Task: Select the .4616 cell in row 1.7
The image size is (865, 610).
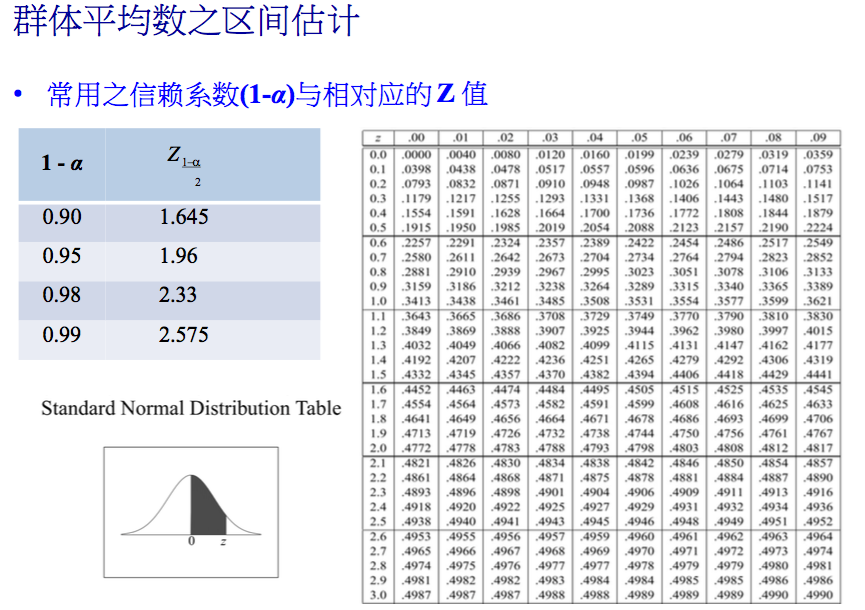Action: point(729,404)
